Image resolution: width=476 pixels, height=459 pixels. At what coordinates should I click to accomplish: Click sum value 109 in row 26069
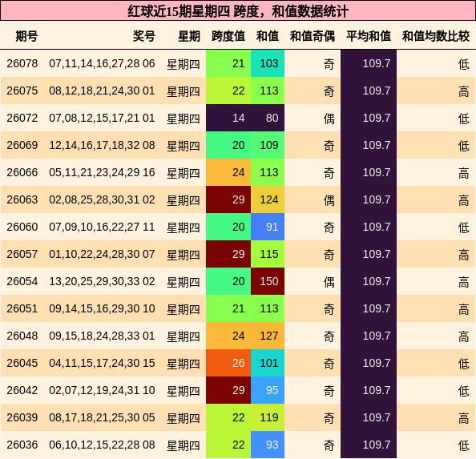268,145
